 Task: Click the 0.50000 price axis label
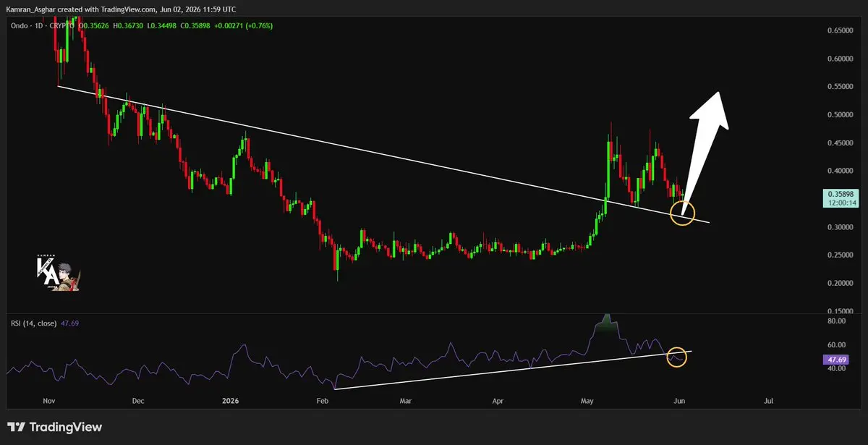point(838,115)
